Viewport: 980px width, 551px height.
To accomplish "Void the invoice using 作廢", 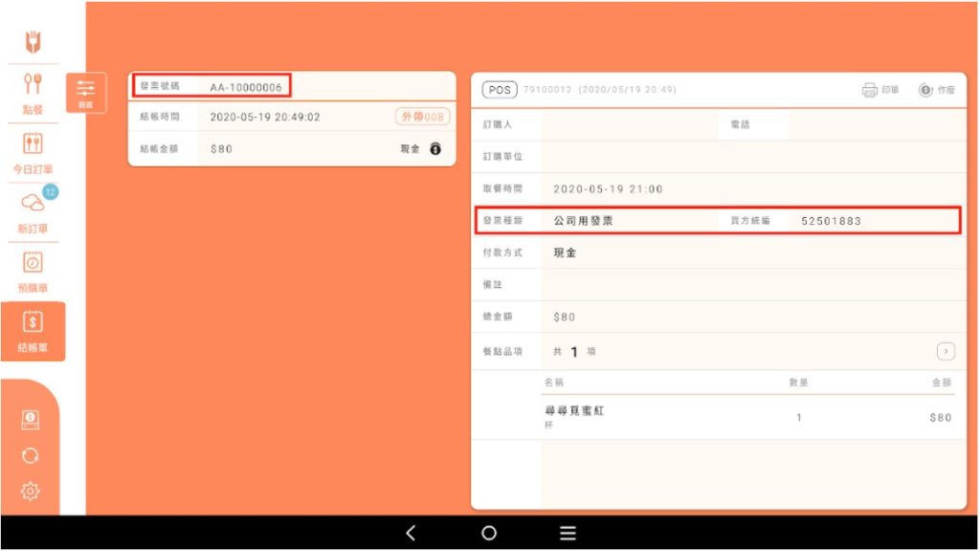I will click(x=936, y=90).
